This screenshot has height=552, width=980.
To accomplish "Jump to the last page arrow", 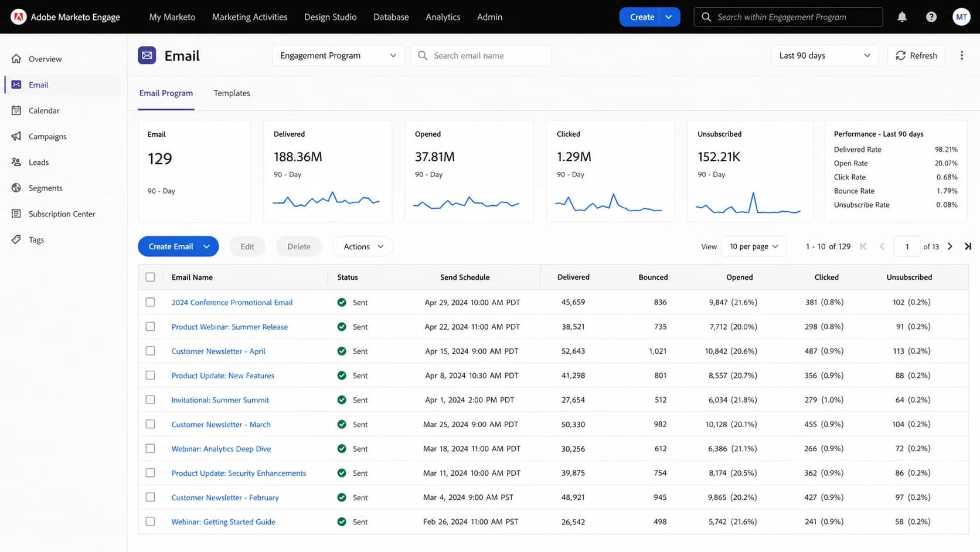I will coord(968,246).
